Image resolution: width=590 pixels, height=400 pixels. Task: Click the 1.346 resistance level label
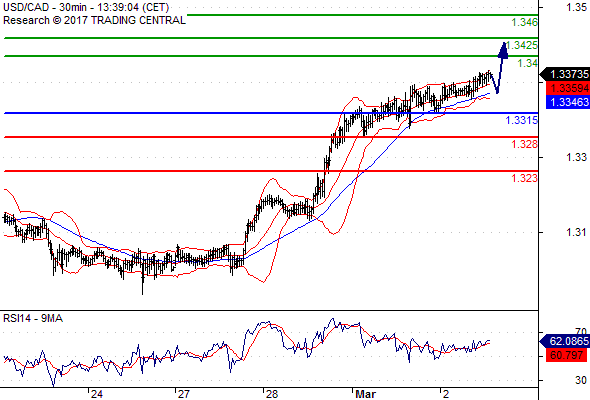(x=525, y=22)
